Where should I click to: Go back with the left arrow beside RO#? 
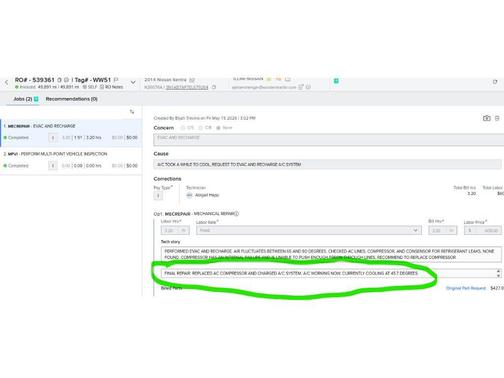[6, 82]
